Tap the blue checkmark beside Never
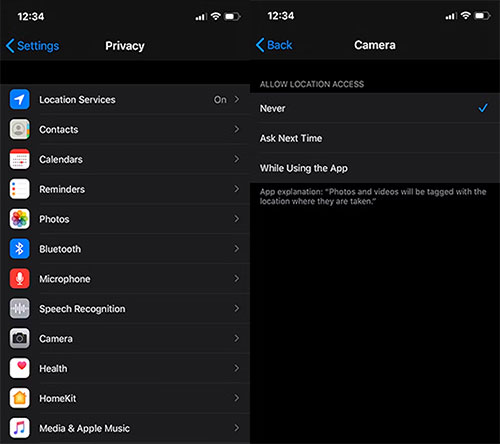Image resolution: width=500 pixels, height=444 pixels. [483, 108]
